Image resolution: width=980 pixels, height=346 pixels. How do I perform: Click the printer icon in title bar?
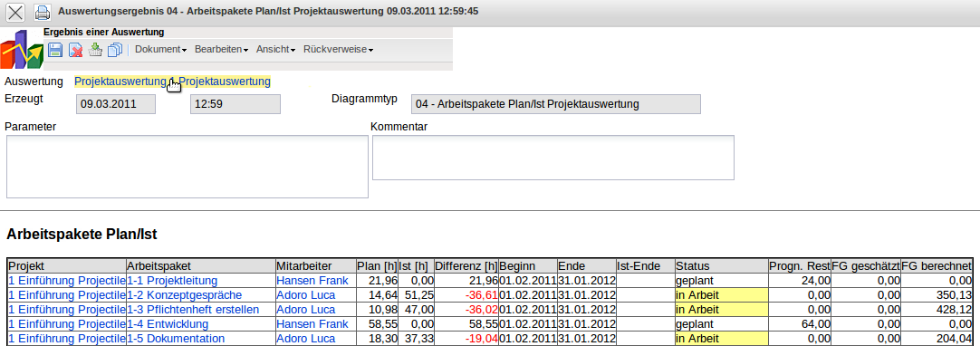click(42, 12)
